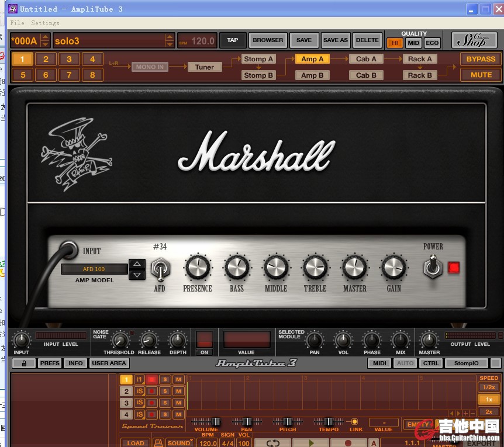Click the A button beside record
504x447 pixels.
[x=374, y=443]
